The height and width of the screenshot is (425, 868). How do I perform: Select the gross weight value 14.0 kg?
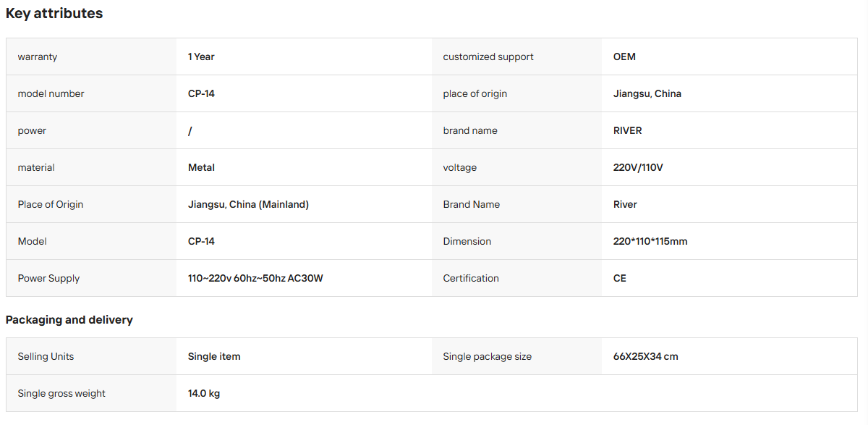(204, 393)
